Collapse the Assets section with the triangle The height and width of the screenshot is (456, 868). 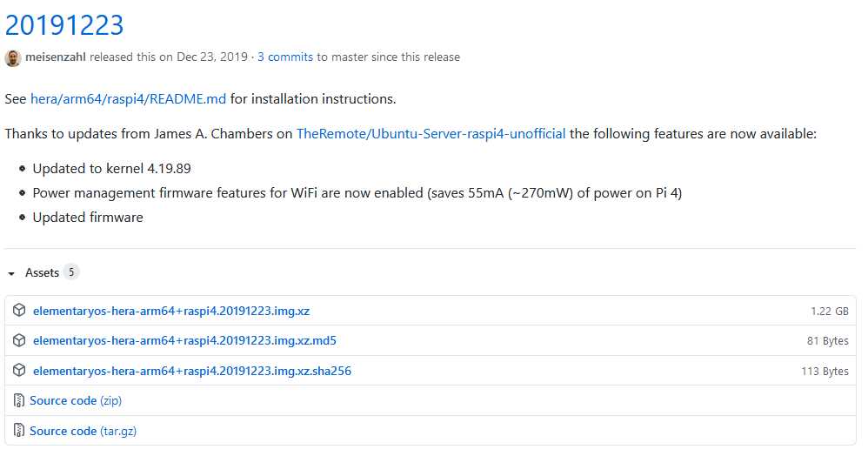click(x=11, y=273)
